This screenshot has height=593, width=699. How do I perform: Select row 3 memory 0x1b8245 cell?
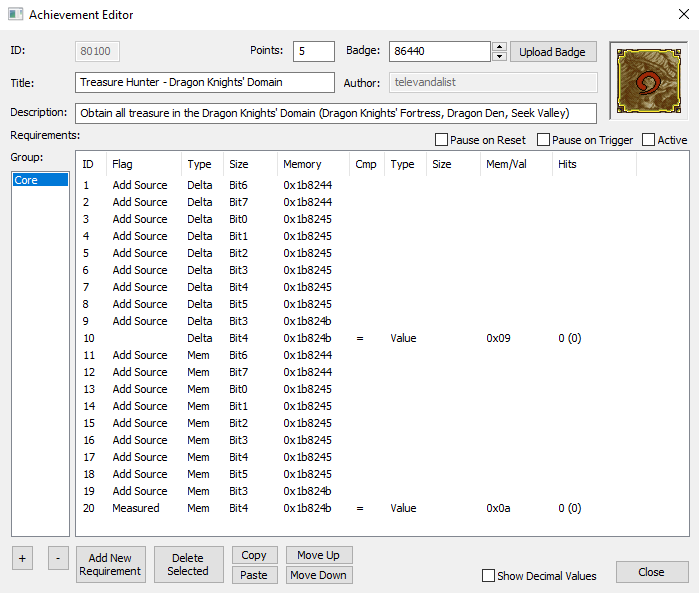pos(308,219)
